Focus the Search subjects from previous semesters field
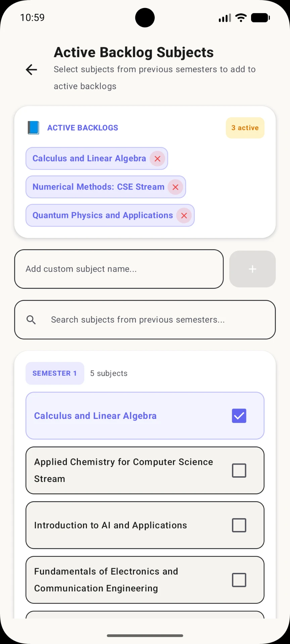This screenshot has width=290, height=644. point(145,320)
